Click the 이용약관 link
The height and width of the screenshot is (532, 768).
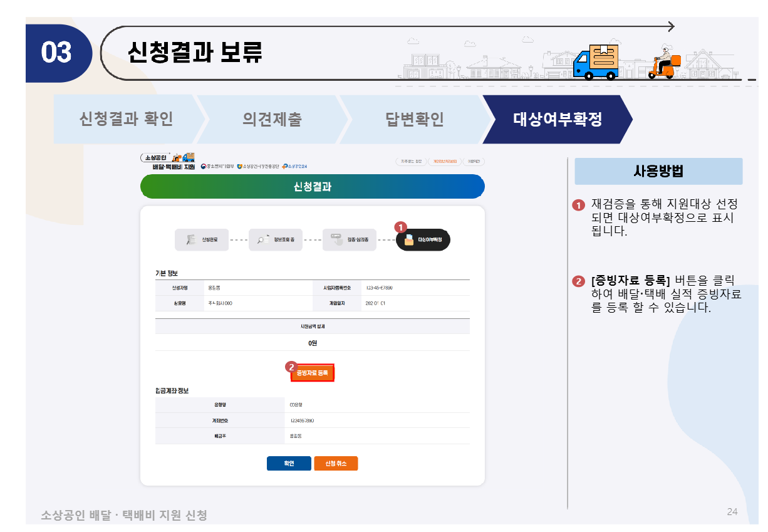473,162
